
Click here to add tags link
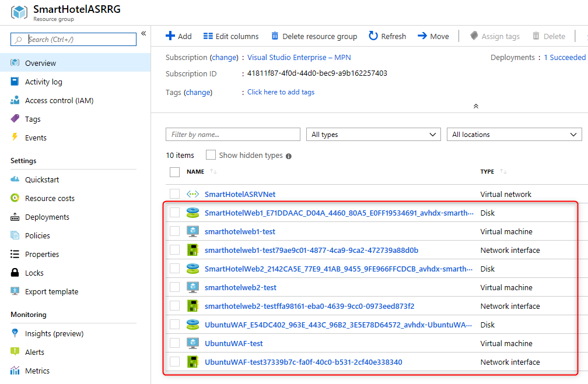[x=281, y=92]
